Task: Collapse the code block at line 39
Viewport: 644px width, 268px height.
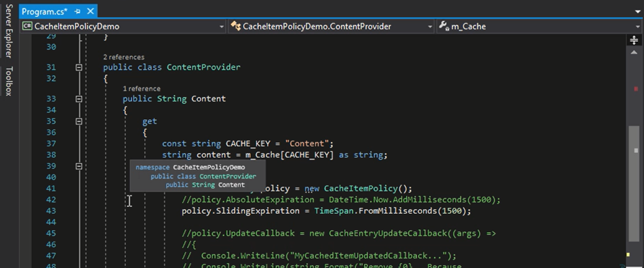Action: (79, 166)
